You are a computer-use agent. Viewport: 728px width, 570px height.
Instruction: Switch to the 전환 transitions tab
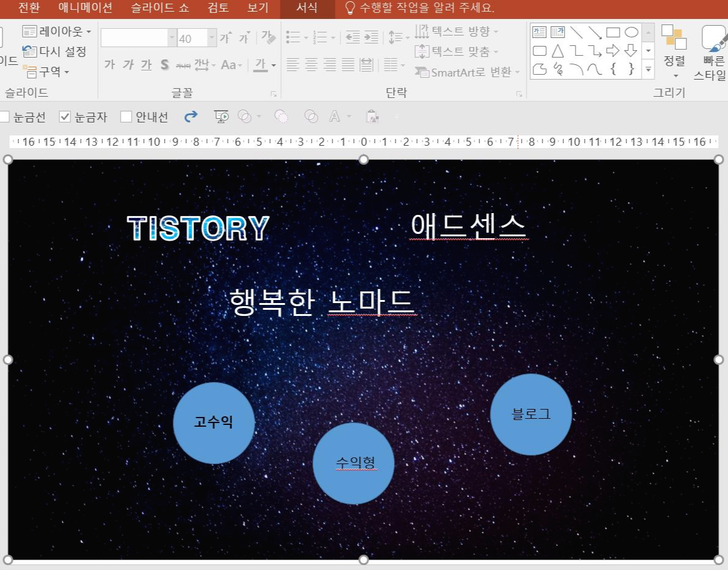29,8
